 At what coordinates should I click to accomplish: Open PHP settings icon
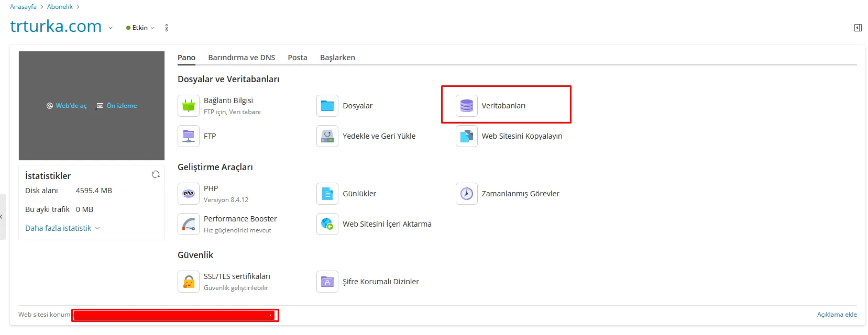(x=189, y=194)
